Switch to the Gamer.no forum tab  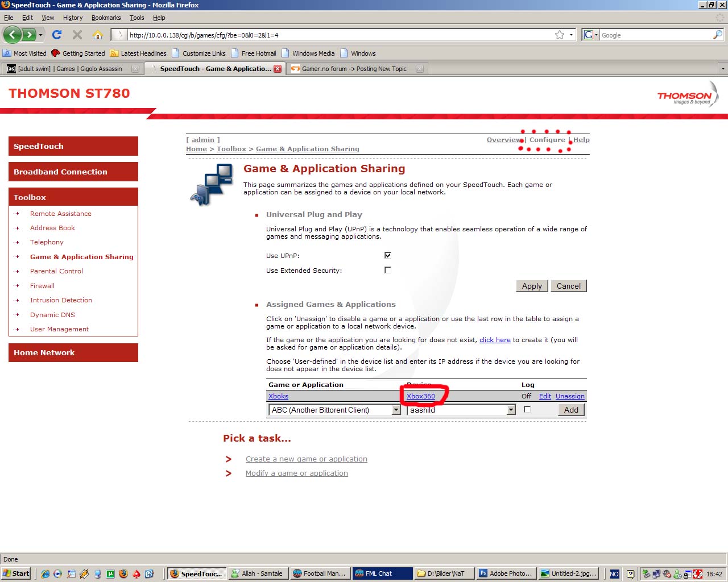click(357, 69)
